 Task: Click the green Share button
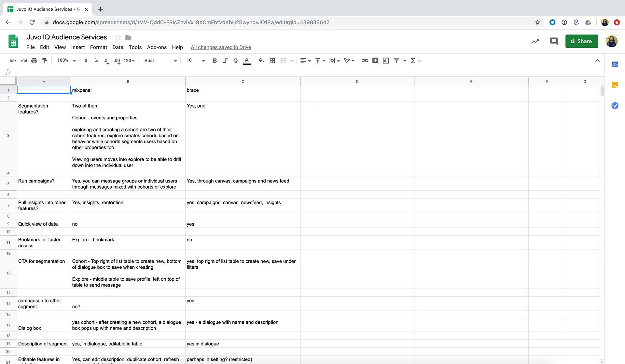coord(581,41)
